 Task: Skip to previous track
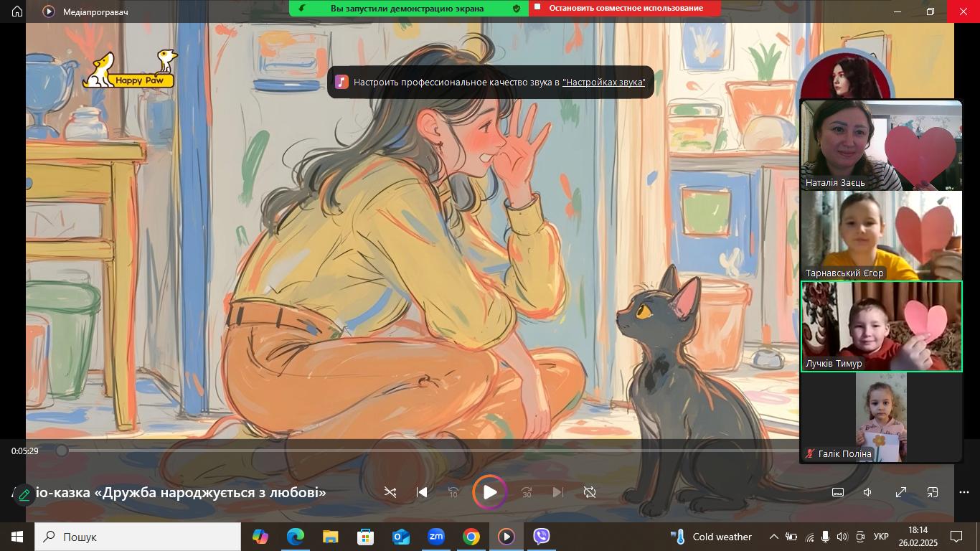(422, 492)
